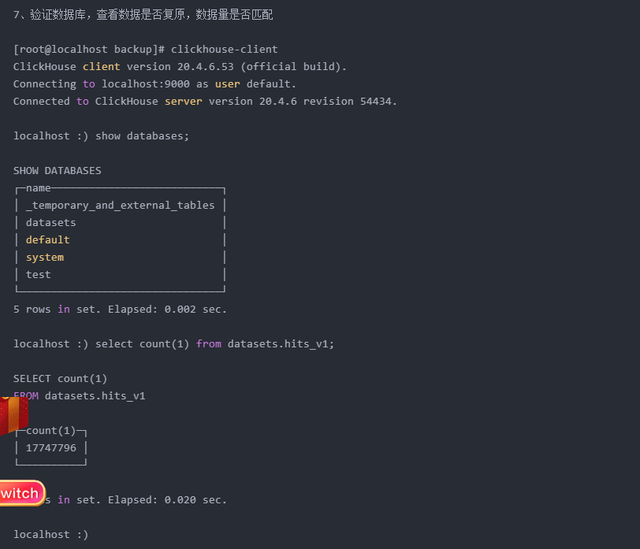Click the 'name' column header of database table
This screenshot has height=549, width=640.
click(x=38, y=188)
